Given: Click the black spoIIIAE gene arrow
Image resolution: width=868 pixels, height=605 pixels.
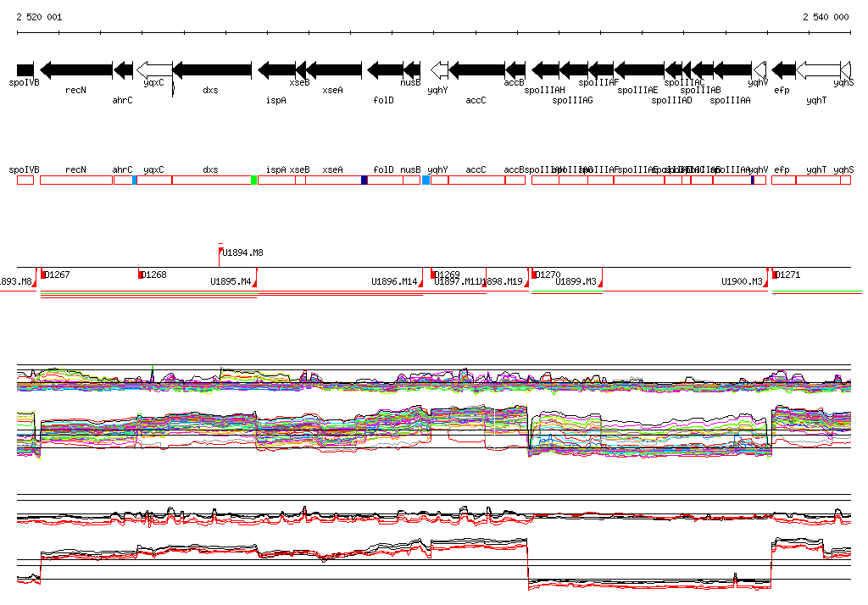Looking at the screenshot, I should pyautogui.click(x=639, y=69).
